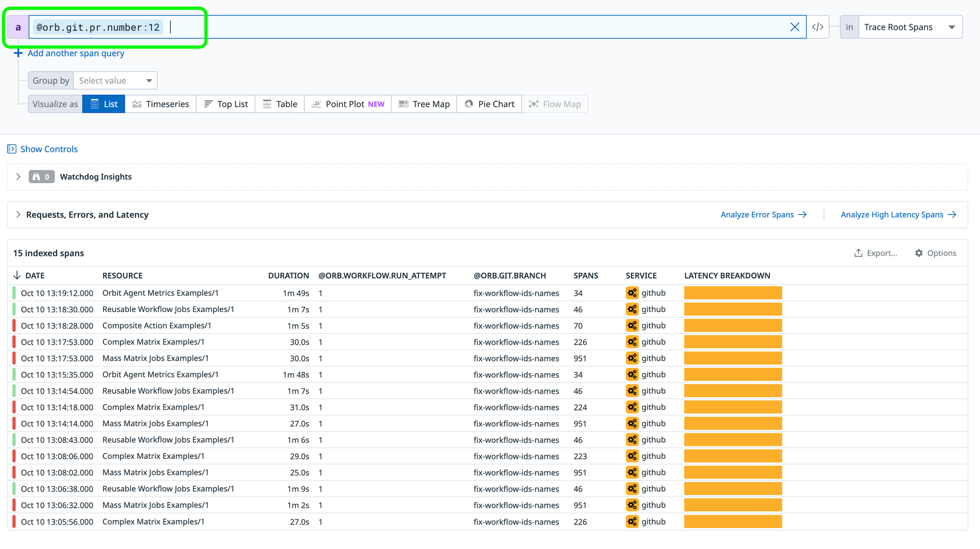This screenshot has width=980, height=549.
Task: Switch visualization to Pie Chart
Action: click(489, 104)
